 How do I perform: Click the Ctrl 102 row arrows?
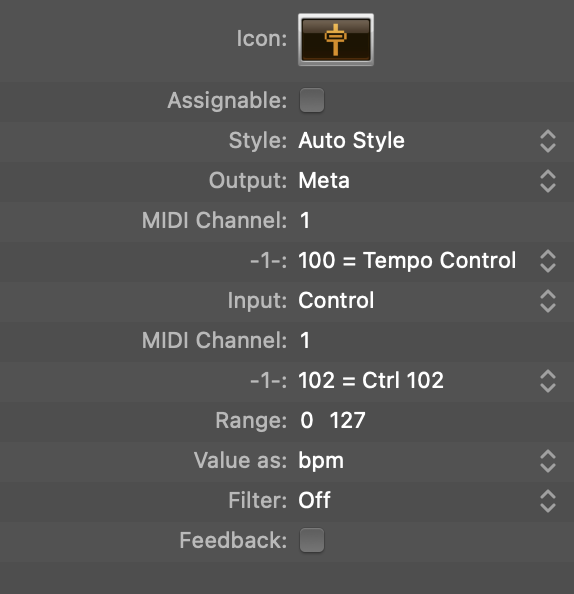tap(548, 381)
